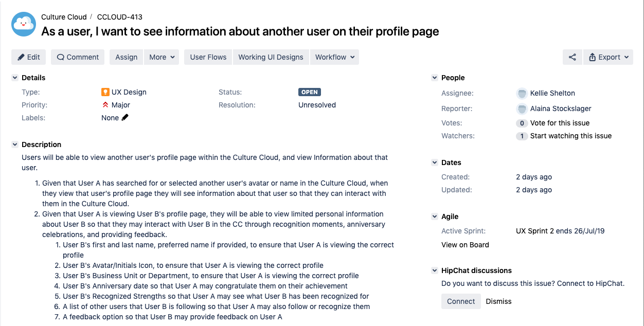Viewport: 644px width, 326px height.
Task: Click the Edit button
Action: point(29,57)
